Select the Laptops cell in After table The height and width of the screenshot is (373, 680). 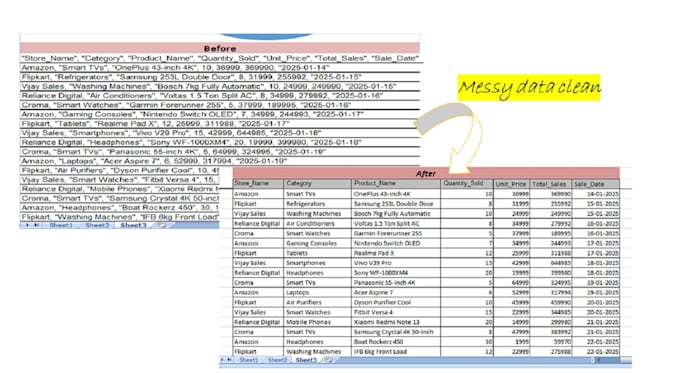tap(317, 292)
